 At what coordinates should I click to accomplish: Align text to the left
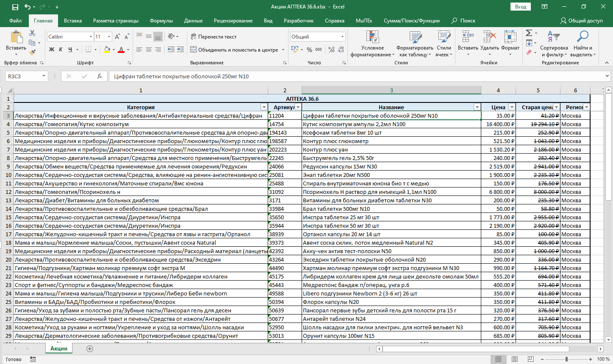[139, 50]
